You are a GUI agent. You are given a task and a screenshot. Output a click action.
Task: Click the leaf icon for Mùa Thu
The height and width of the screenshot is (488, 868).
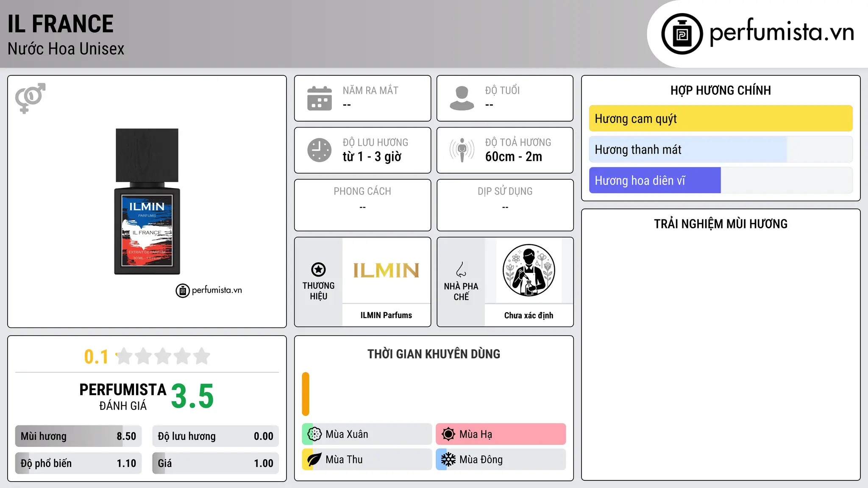[314, 460]
